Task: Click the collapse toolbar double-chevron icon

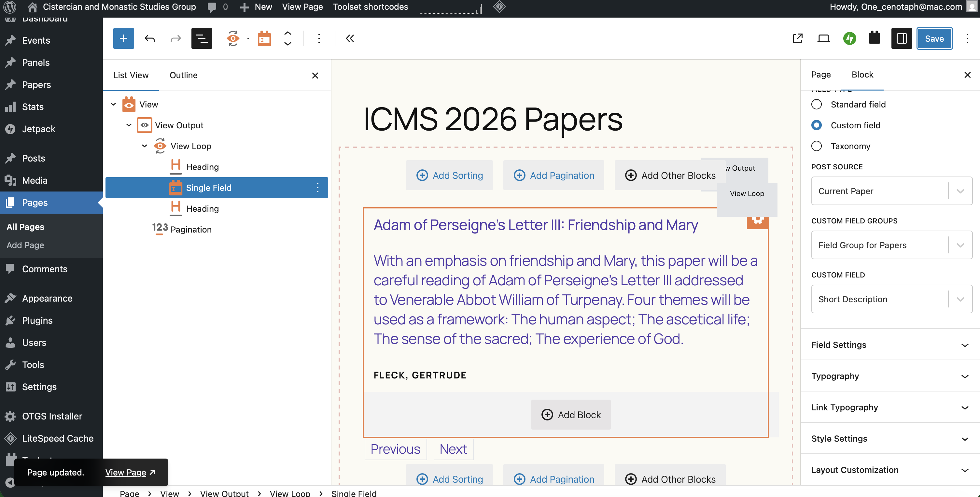Action: [350, 38]
